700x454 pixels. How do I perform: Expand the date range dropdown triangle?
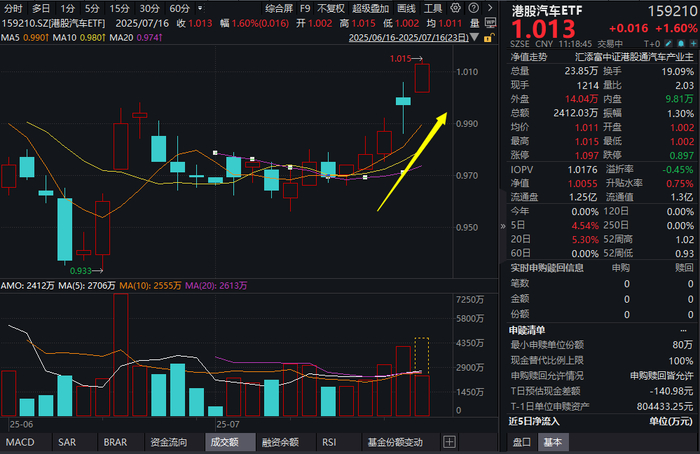pos(475,37)
